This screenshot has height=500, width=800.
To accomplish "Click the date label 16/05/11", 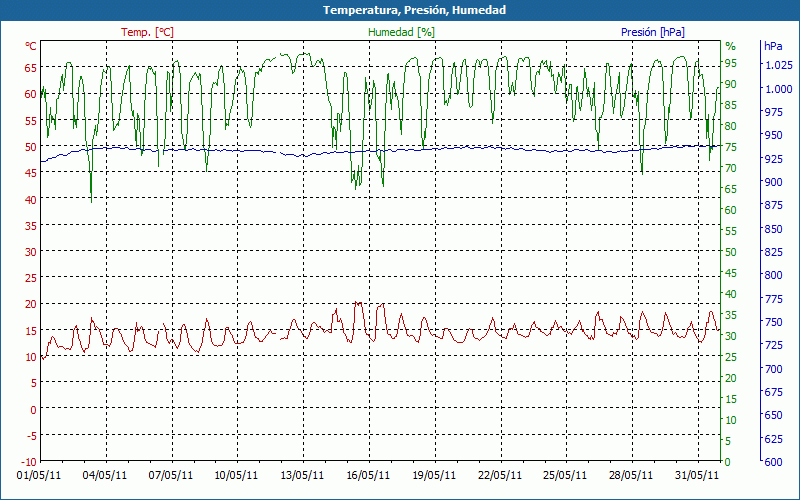I will pos(368,475).
